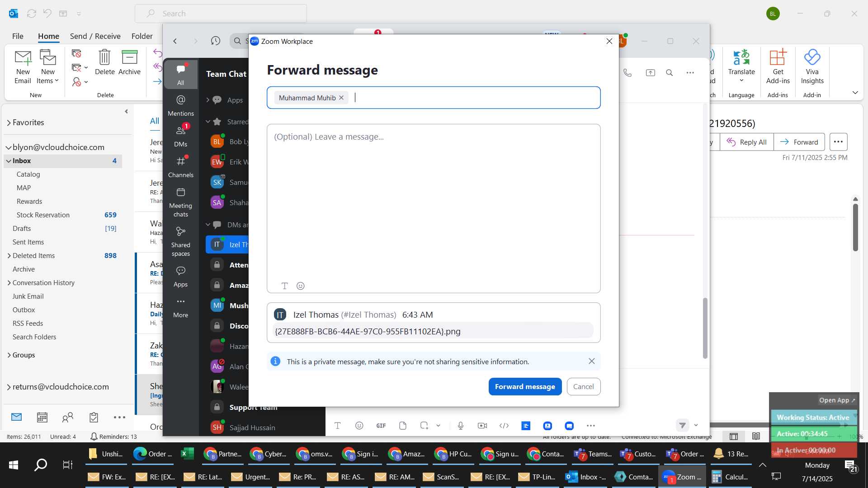Open Calculator from the taskbar
Viewport: 868px width, 488px height.
tap(731, 477)
